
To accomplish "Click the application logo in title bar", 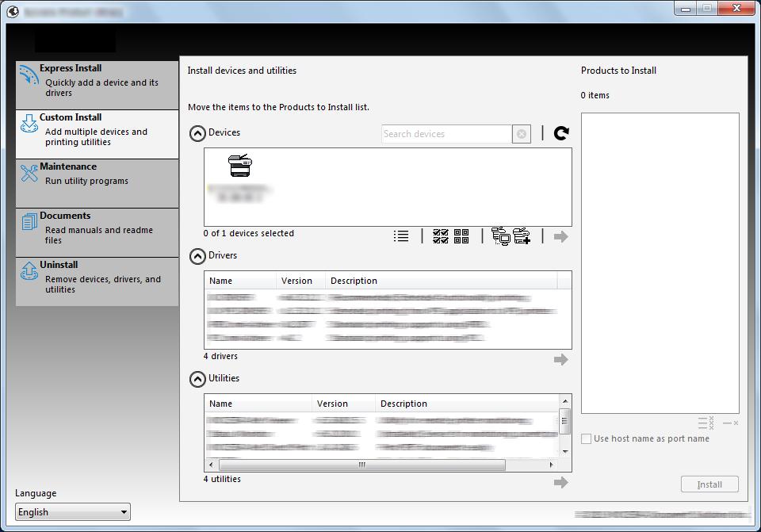I will click(13, 11).
